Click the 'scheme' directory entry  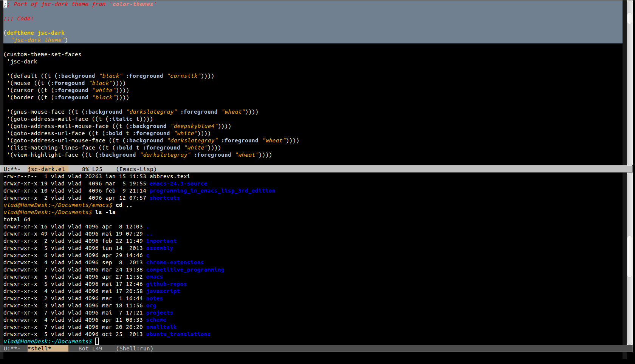156,320
